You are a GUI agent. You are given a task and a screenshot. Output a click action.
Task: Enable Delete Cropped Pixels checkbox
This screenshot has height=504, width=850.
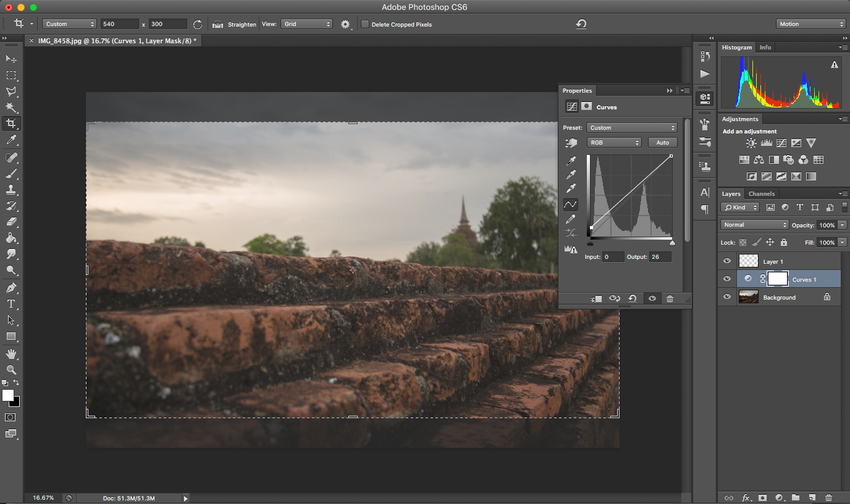(365, 25)
